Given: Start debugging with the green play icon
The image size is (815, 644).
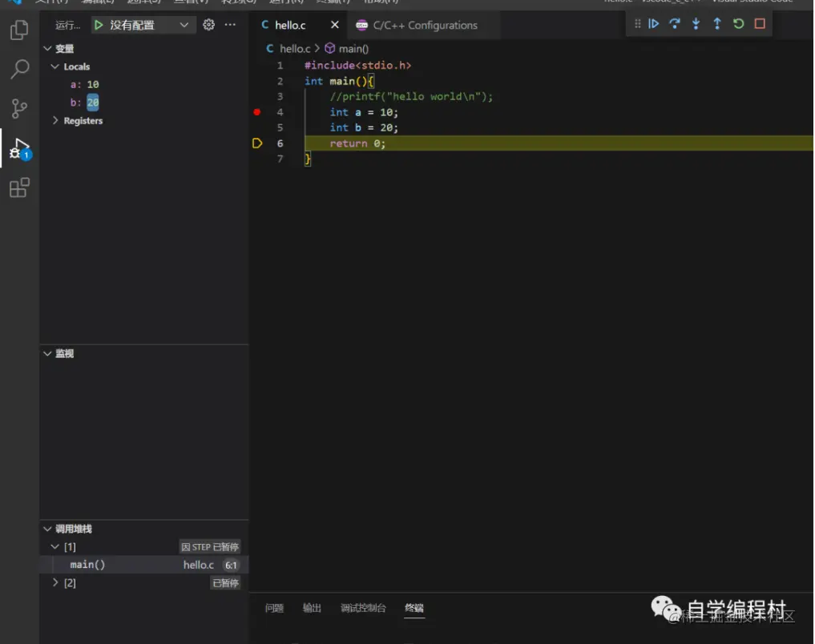Looking at the screenshot, I should pos(99,25).
